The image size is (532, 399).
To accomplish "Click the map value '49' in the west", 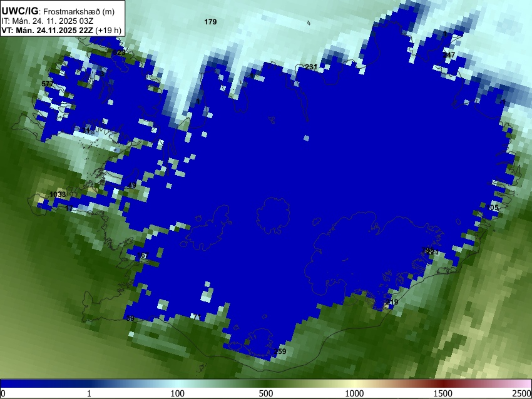I will click(x=132, y=185).
